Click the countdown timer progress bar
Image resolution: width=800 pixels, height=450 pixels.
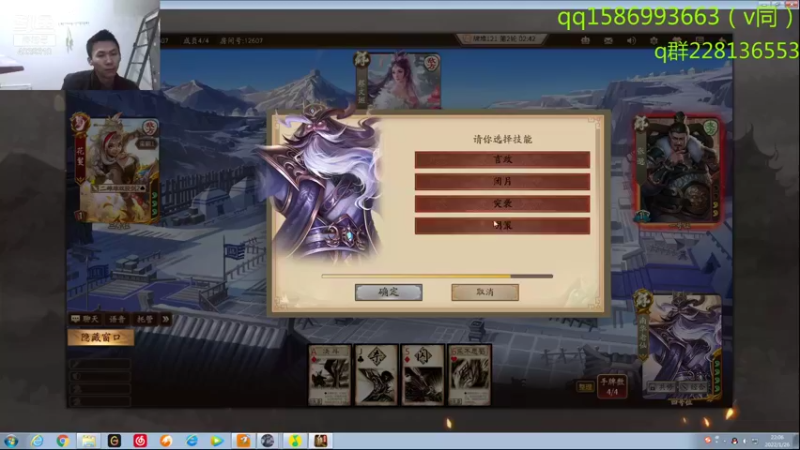point(437,276)
